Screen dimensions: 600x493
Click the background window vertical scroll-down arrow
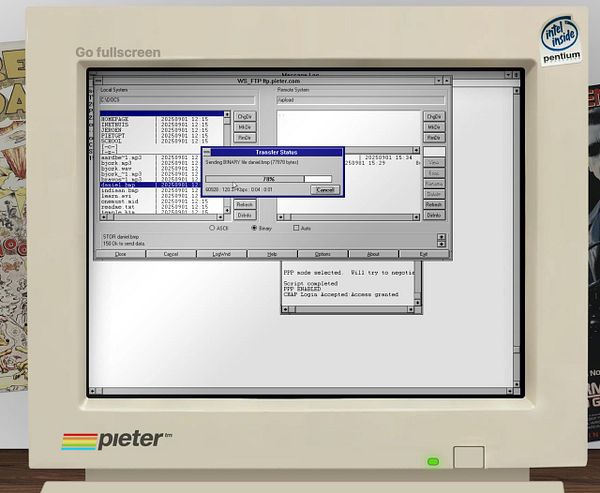[x=517, y=384]
